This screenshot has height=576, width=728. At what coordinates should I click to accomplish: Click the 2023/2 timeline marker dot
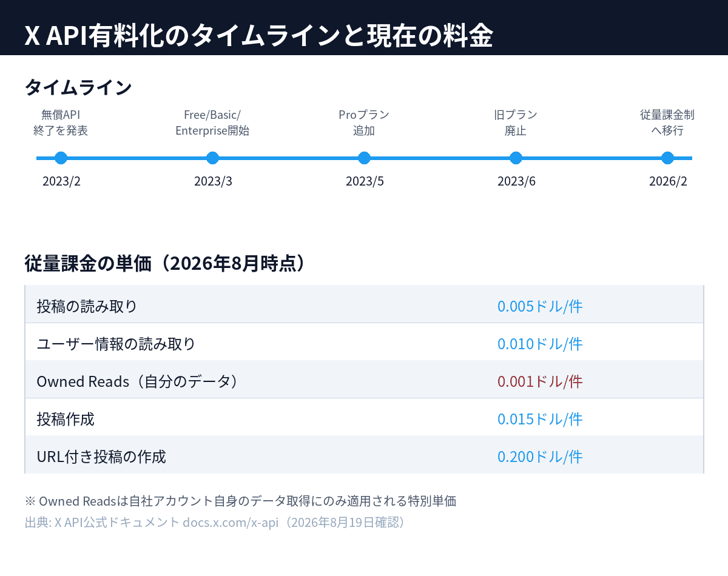click(x=61, y=158)
